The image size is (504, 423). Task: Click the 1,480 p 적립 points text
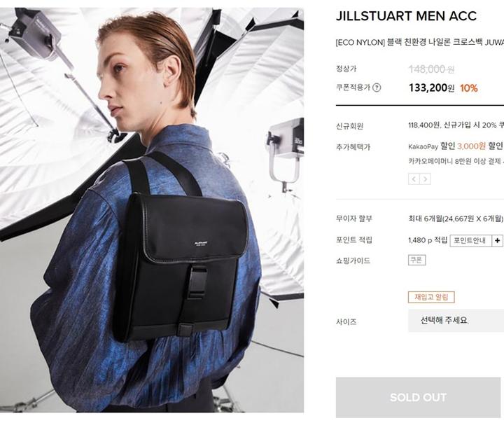pyautogui.click(x=428, y=240)
